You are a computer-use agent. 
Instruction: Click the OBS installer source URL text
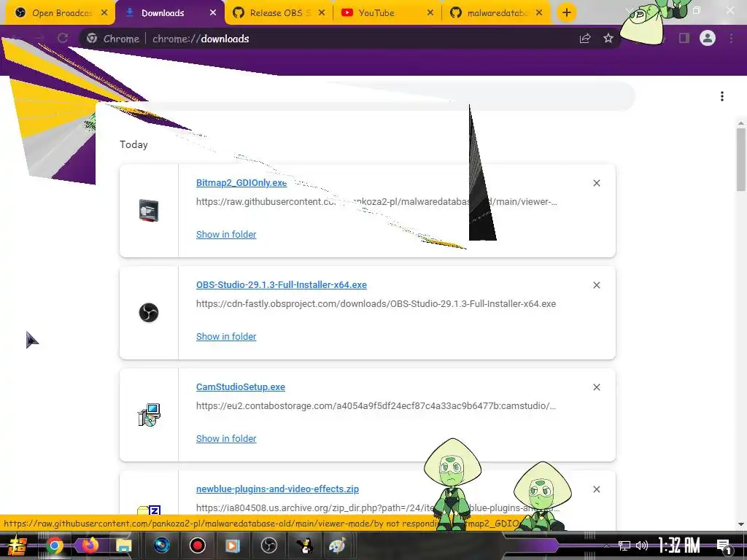click(376, 304)
